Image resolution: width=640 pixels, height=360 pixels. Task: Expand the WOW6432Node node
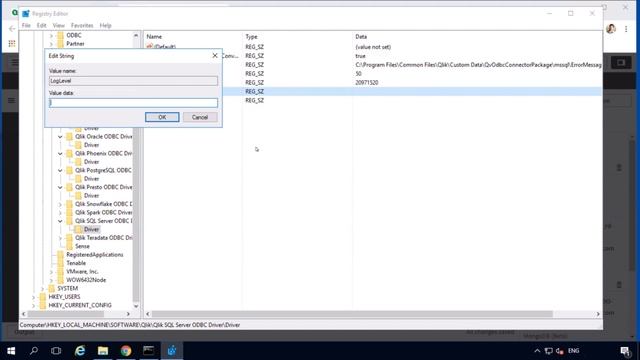[51, 280]
